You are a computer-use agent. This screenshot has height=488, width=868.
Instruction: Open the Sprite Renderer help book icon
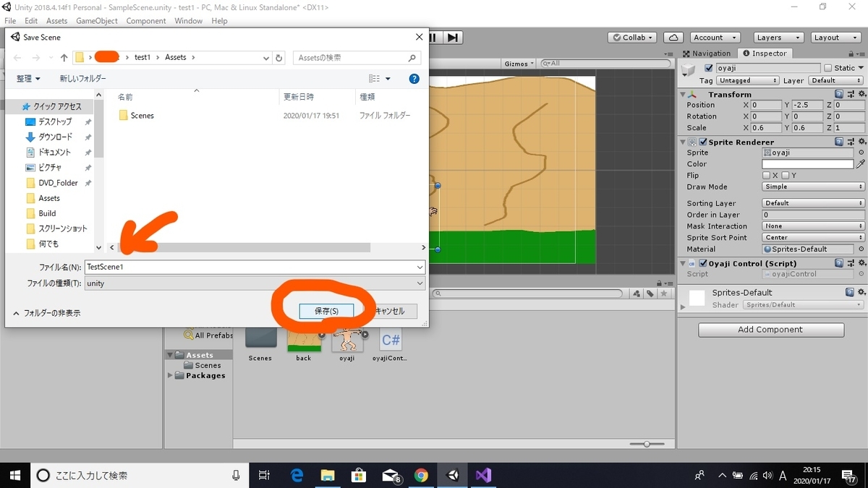839,142
